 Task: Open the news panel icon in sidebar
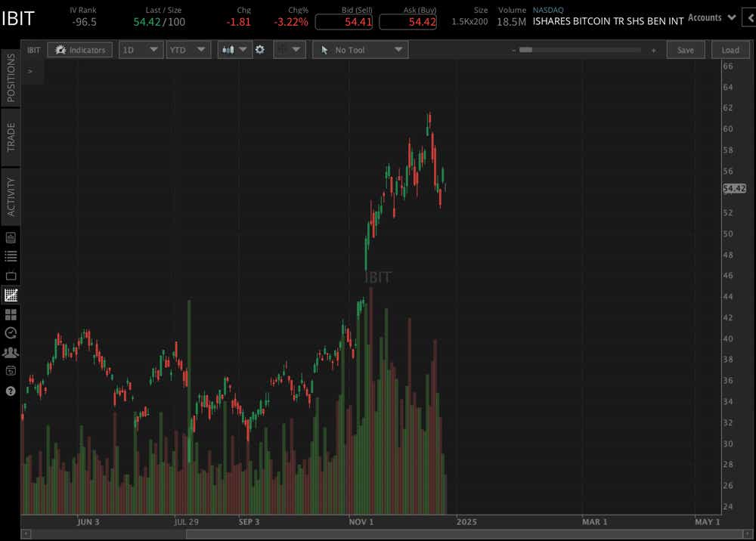[10, 236]
